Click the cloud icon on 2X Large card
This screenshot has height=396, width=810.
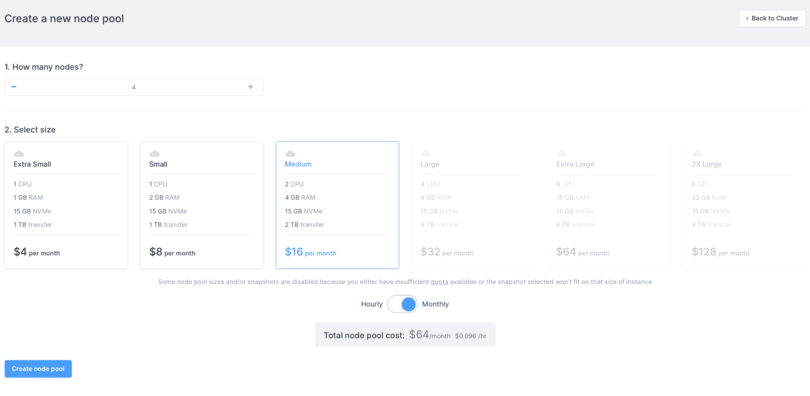[x=697, y=153]
